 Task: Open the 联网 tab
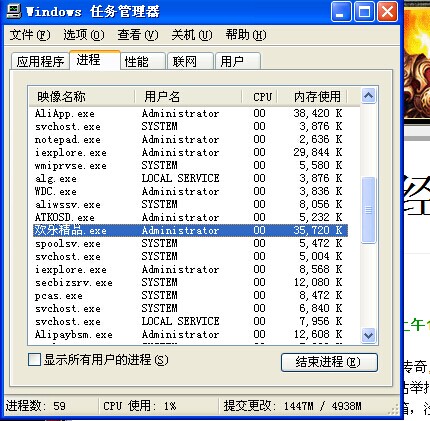click(x=190, y=61)
